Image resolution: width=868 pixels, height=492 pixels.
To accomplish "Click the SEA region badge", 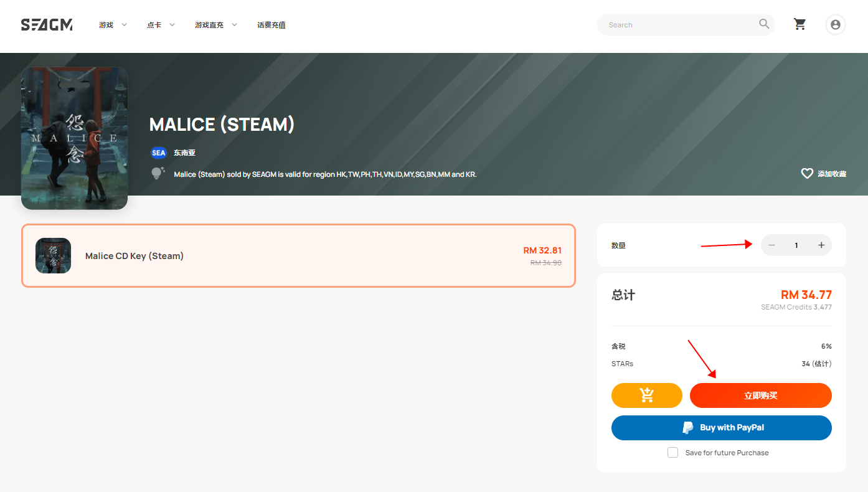I will [x=159, y=153].
